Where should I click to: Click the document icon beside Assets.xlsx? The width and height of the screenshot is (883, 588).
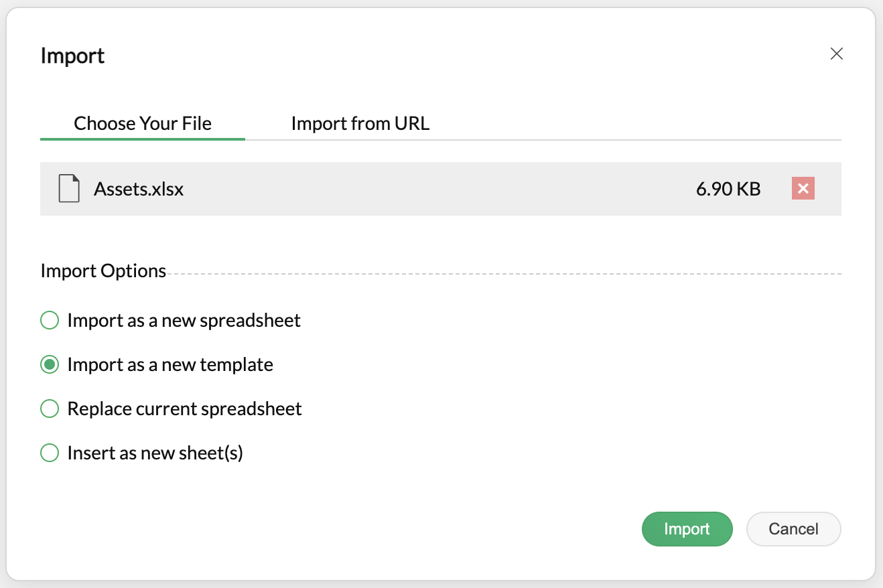pos(69,189)
